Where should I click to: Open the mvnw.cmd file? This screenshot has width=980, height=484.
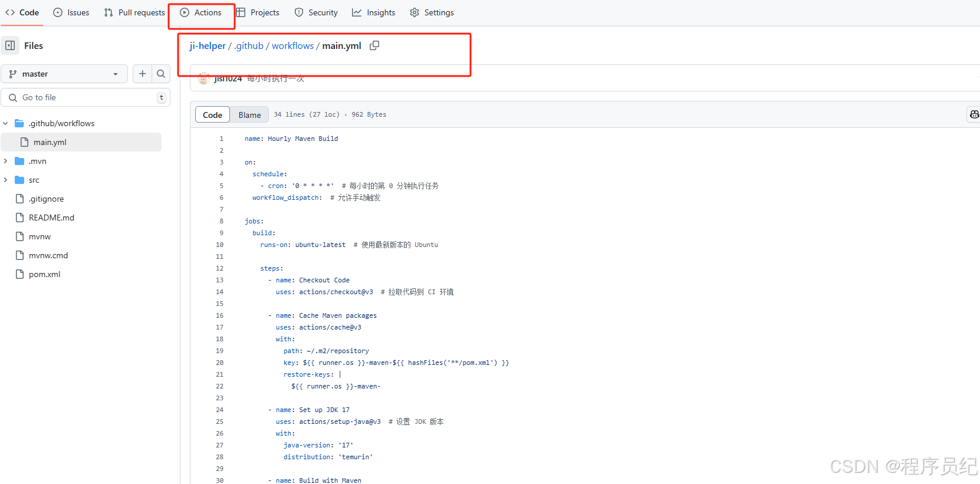click(x=48, y=255)
